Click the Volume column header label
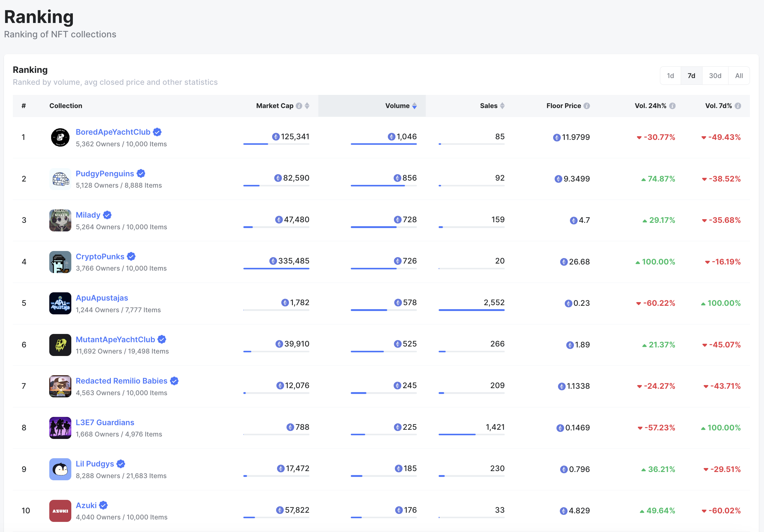This screenshot has height=532, width=764. click(397, 106)
